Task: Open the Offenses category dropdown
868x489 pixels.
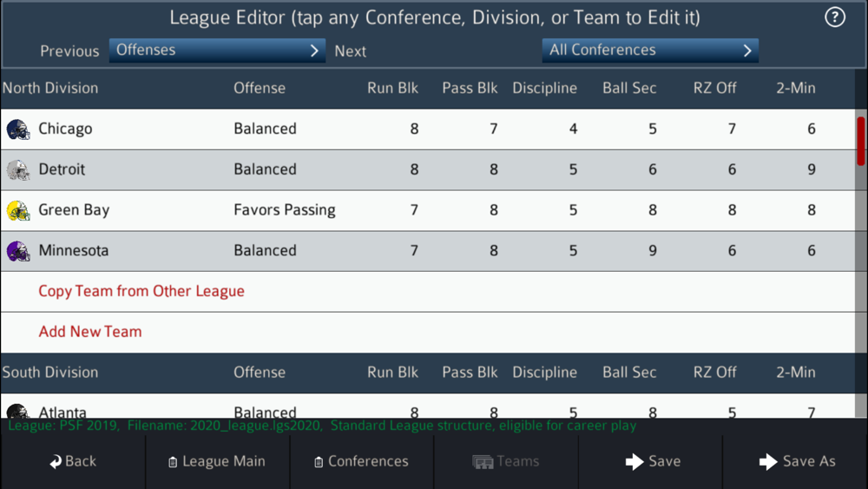Action: tap(217, 50)
